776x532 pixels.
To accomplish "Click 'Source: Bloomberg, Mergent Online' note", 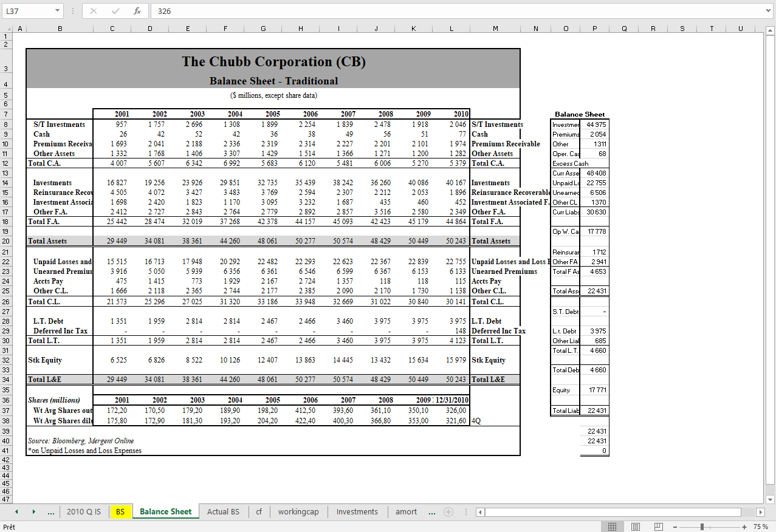I will pos(81,440).
